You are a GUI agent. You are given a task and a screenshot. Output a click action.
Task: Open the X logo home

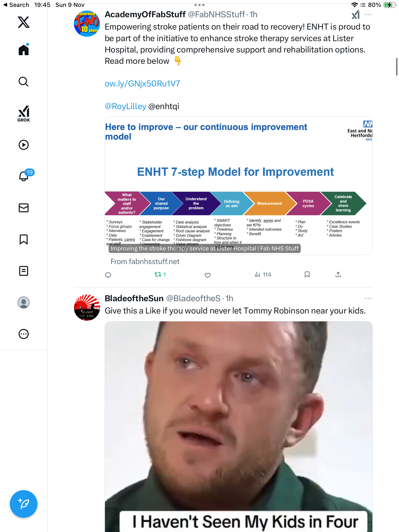pyautogui.click(x=24, y=22)
